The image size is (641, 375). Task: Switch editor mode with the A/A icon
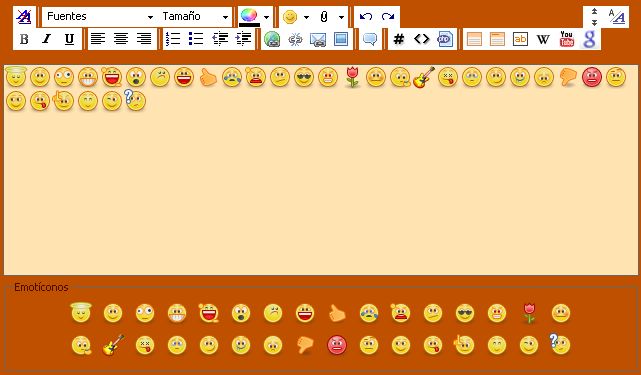tap(616, 17)
